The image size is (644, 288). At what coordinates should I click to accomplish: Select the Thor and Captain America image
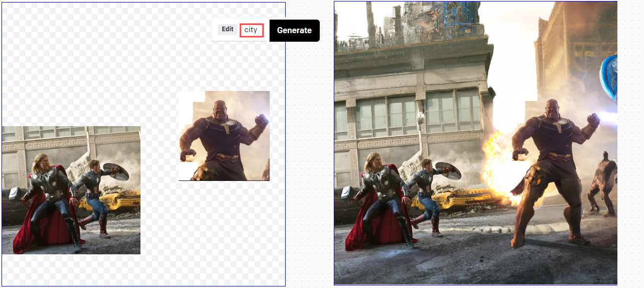(71, 190)
